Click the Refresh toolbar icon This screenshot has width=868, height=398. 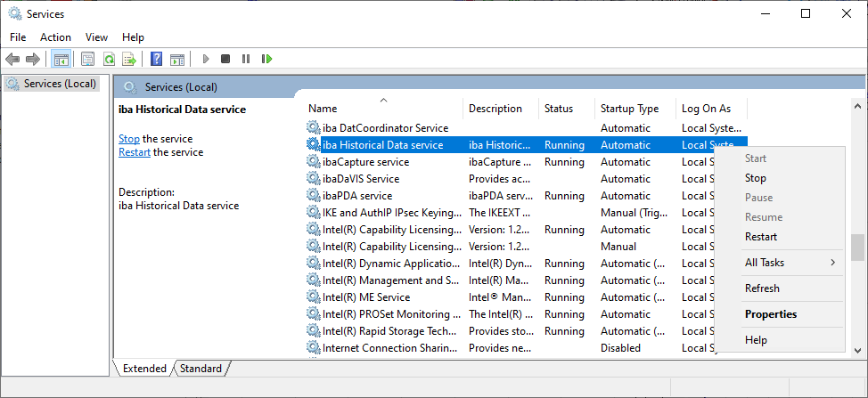pos(108,59)
